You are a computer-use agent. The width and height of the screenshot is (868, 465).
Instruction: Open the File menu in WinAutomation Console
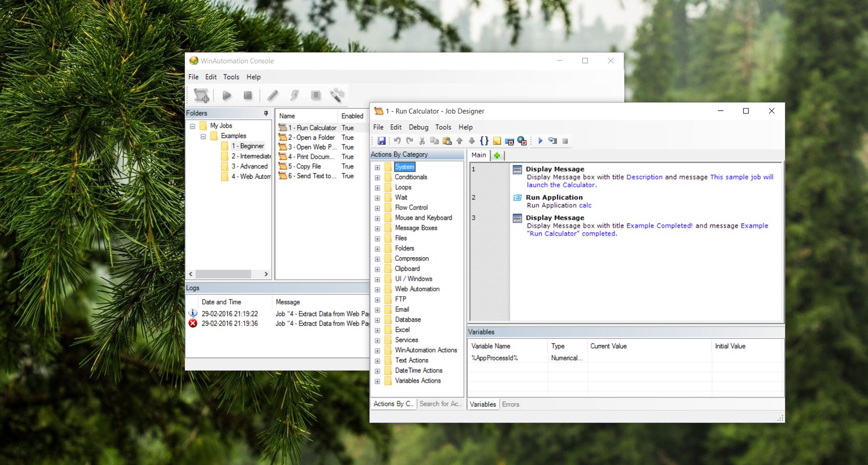(x=193, y=77)
